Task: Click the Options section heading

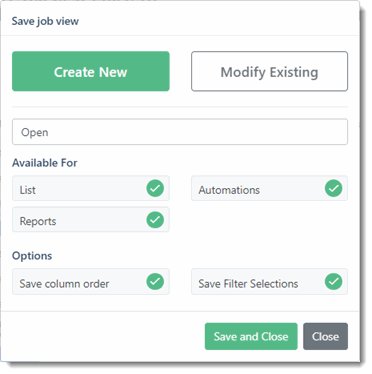Action: tap(32, 256)
